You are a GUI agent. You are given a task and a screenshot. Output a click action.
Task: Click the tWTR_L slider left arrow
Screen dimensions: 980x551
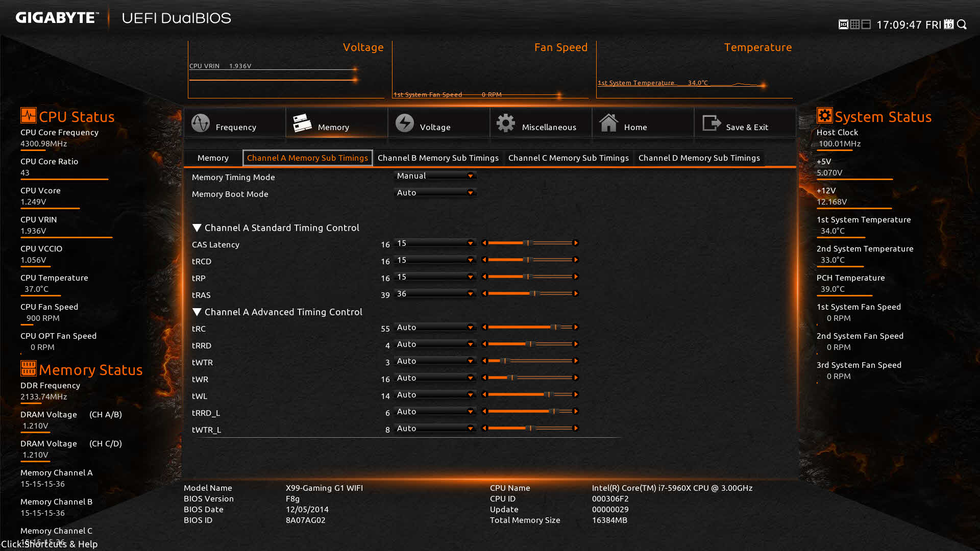point(484,428)
